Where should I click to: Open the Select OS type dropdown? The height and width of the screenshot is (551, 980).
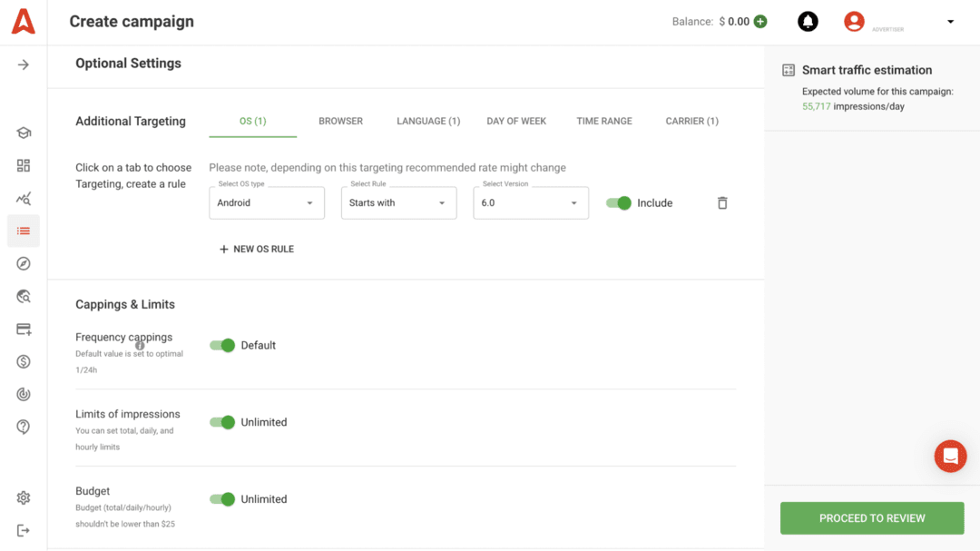coord(267,203)
